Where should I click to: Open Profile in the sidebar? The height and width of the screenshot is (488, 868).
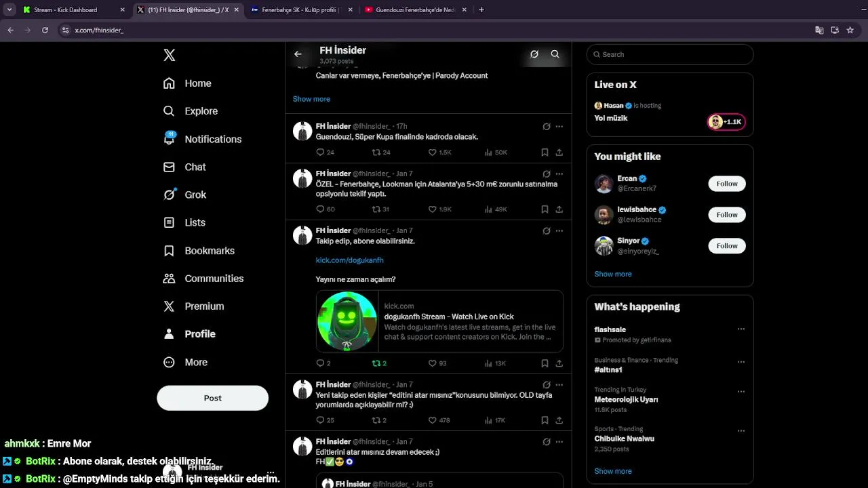tap(189, 334)
